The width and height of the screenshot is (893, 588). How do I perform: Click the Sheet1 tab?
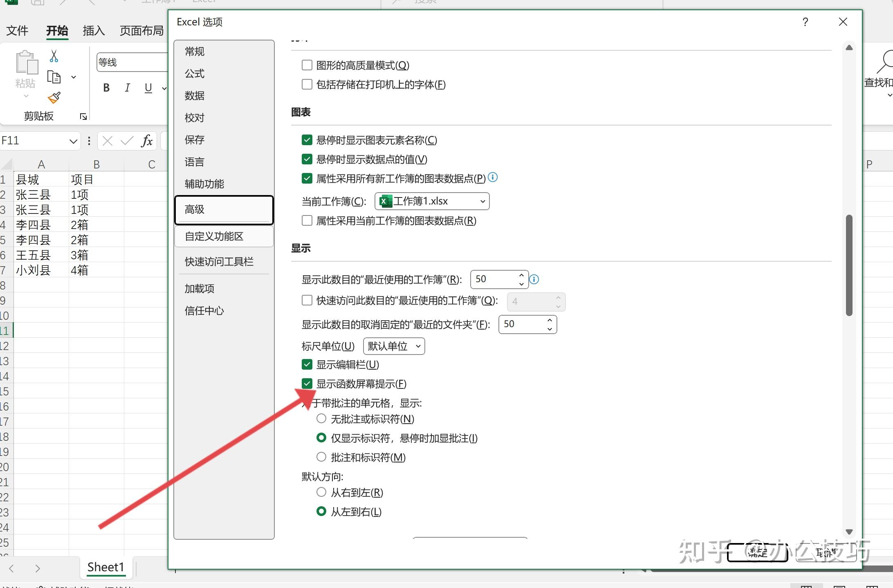(105, 567)
